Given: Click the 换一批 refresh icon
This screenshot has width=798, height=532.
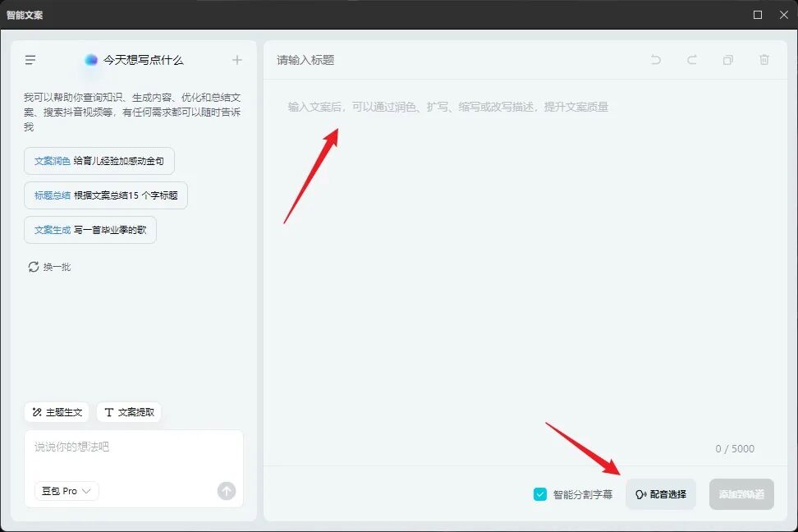Looking at the screenshot, I should click(x=33, y=266).
